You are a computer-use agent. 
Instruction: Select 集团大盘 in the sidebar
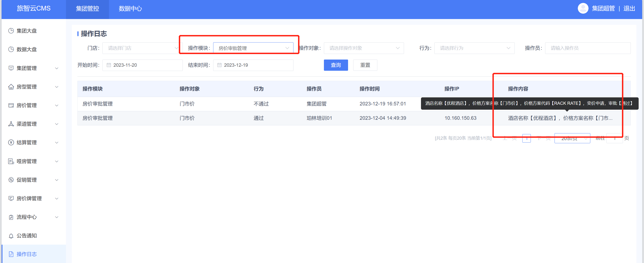coord(34,31)
